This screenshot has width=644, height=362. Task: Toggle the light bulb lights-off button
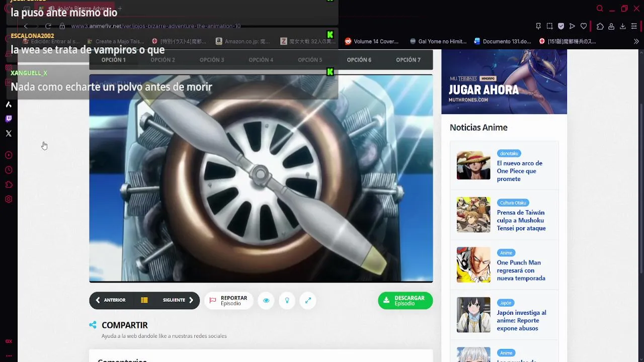coord(287,301)
